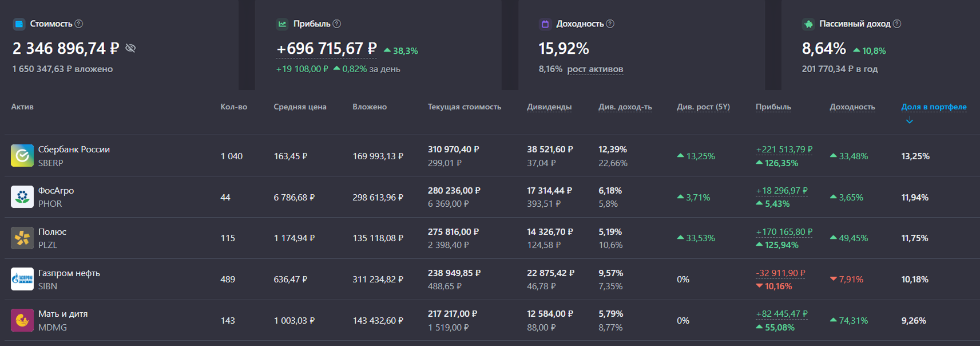Click the Мать и дитя logo icon
Viewport: 980px width, 346px height.
pyautogui.click(x=22, y=320)
